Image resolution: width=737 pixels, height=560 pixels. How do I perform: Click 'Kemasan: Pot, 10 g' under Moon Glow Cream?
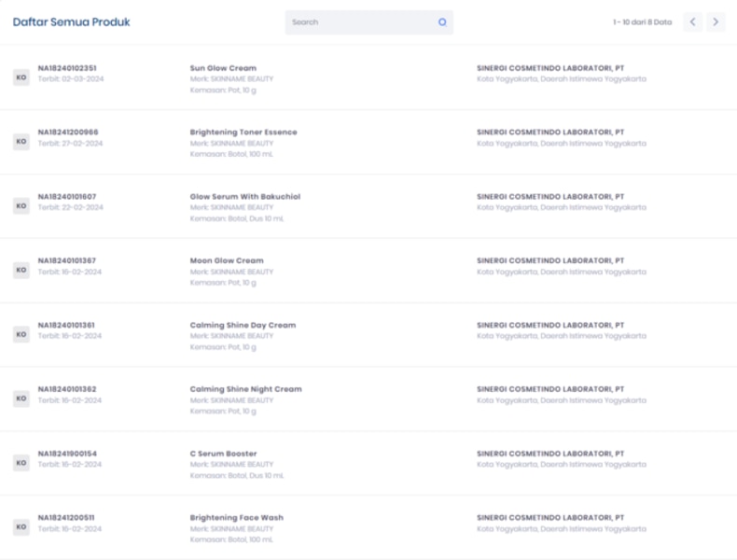[x=223, y=283]
